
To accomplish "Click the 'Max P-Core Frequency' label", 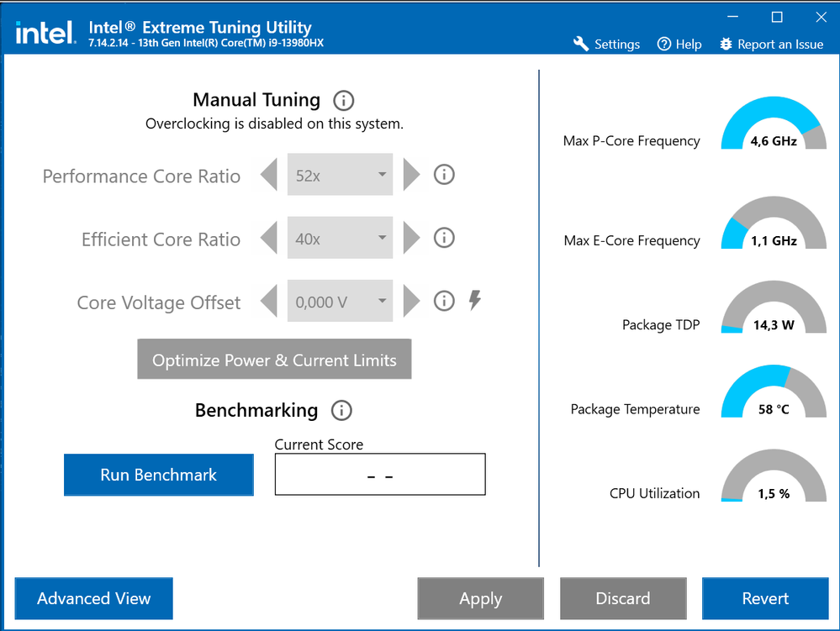I will coord(631,141).
